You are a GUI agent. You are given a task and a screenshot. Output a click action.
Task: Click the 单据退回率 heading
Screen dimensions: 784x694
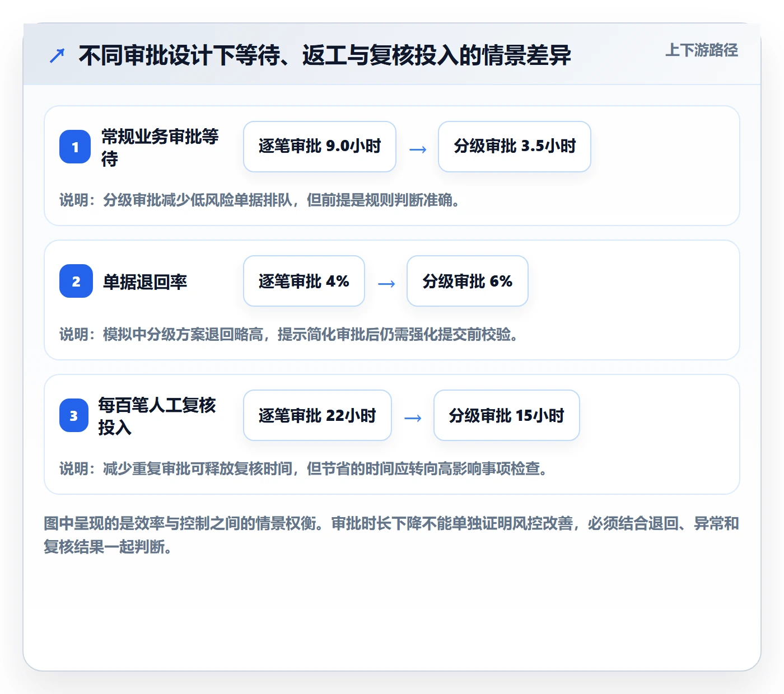[145, 282]
